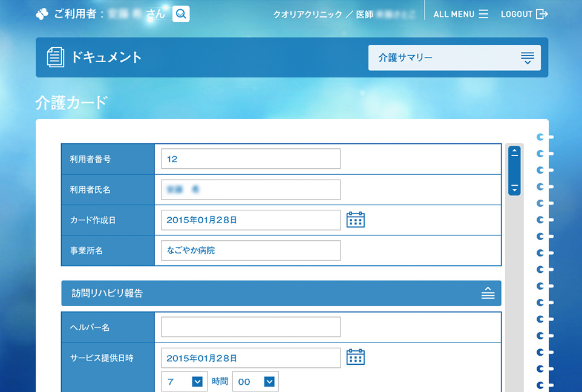The width and height of the screenshot is (582, 392).
Task: Click the logo icon next to ご利用者
Action: [42, 14]
